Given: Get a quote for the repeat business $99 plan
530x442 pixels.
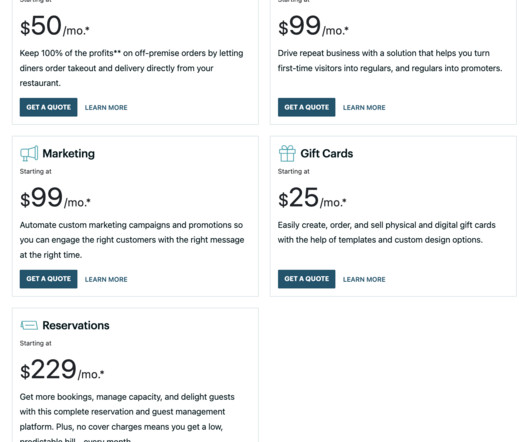Looking at the screenshot, I should (307, 107).
